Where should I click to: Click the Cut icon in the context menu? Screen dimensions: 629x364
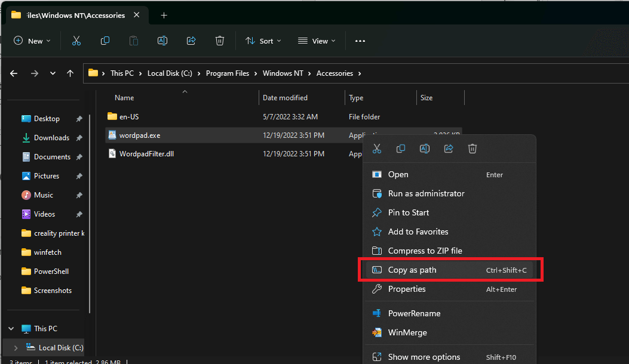coord(377,149)
